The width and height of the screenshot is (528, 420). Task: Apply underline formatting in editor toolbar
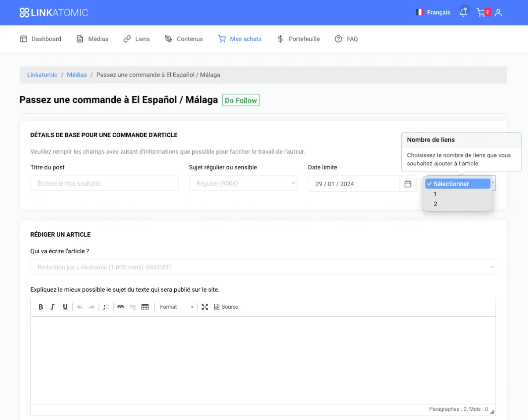65,307
